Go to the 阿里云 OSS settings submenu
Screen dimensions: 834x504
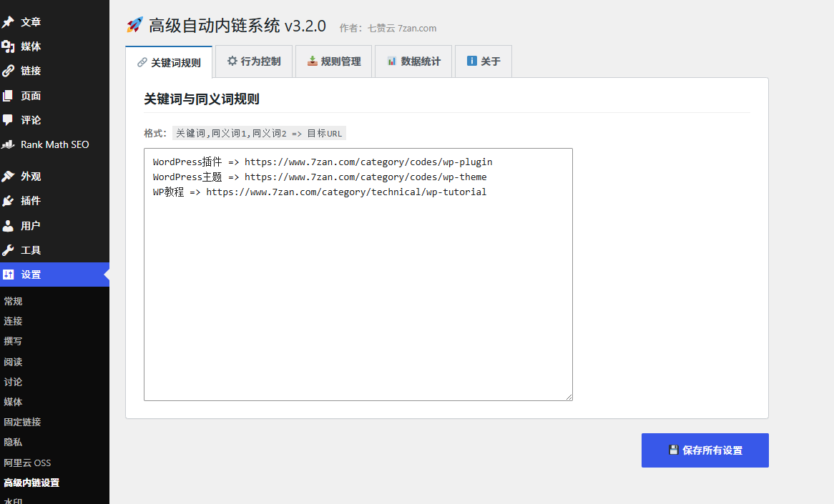27,463
